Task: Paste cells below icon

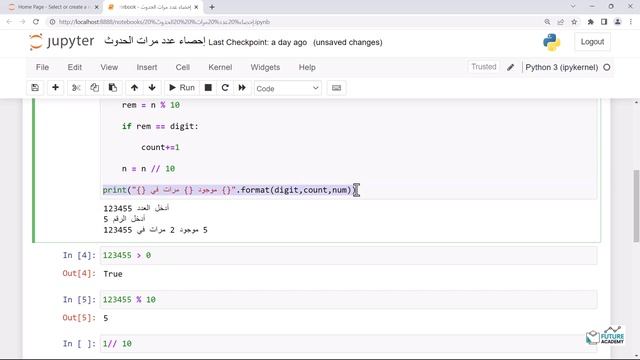Action: (113, 88)
